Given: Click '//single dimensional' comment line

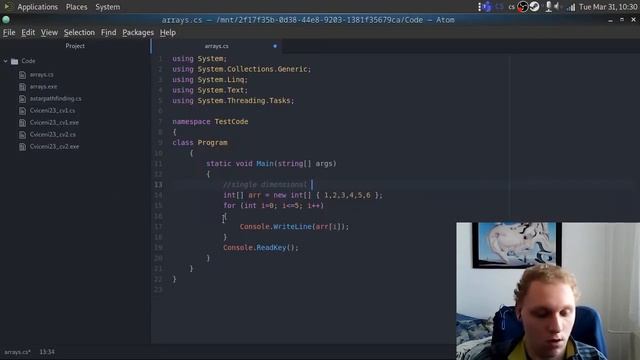Looking at the screenshot, I should [264, 185].
